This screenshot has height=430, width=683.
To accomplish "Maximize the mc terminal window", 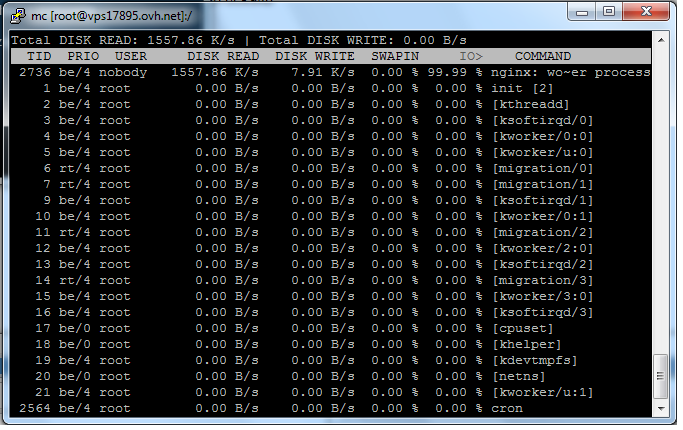I will coord(609,12).
